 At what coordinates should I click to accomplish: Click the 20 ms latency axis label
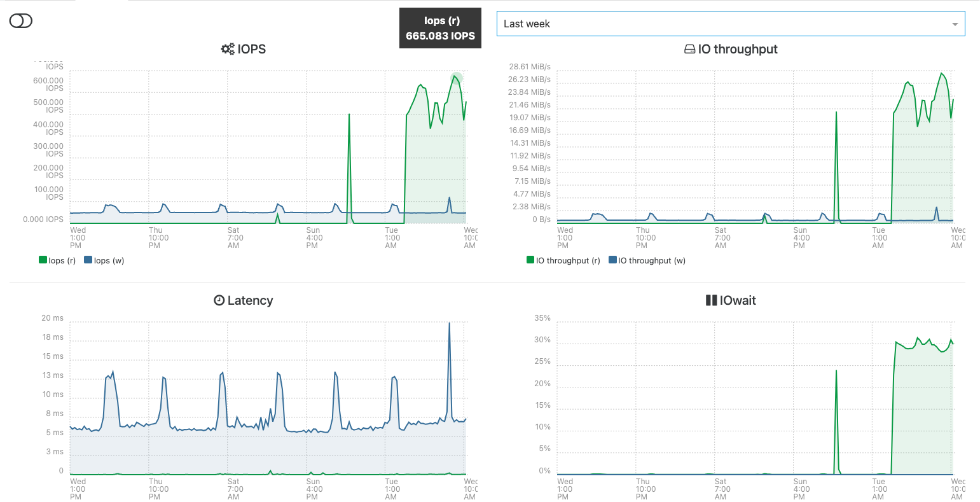pyautogui.click(x=53, y=318)
